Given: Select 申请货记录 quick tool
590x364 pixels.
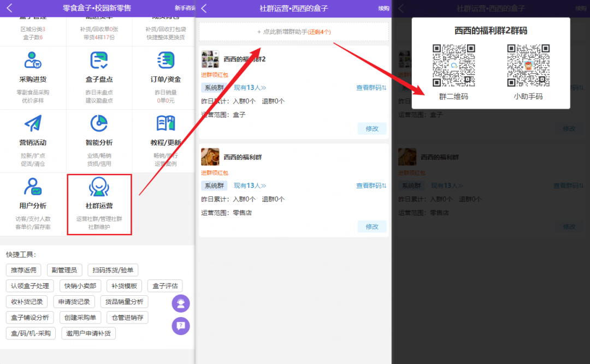Looking at the screenshot, I should 74,302.
